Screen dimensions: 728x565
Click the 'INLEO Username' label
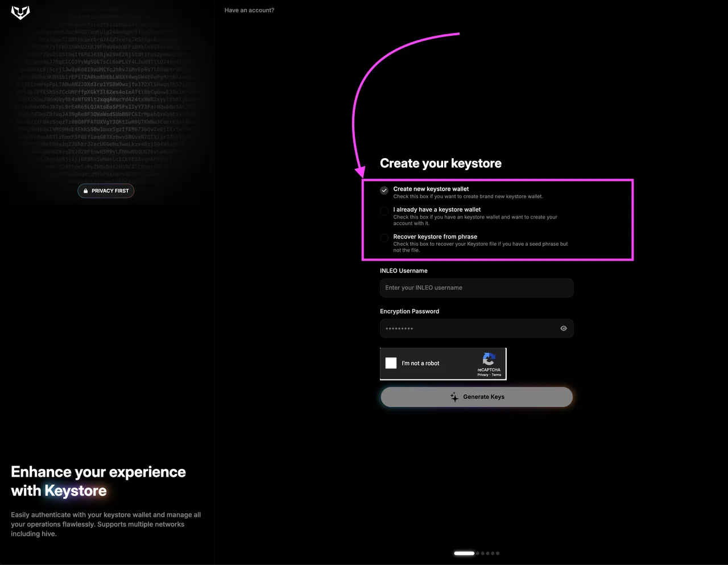tap(404, 271)
